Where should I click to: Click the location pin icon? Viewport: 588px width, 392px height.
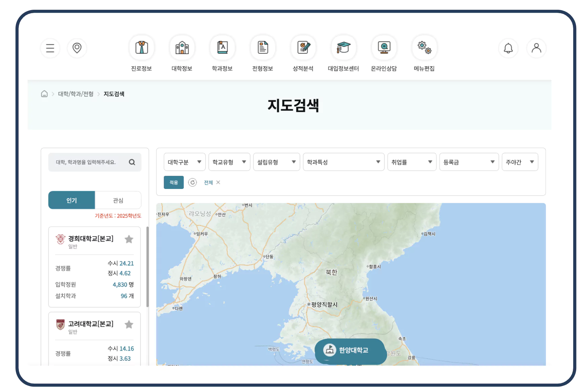(77, 48)
